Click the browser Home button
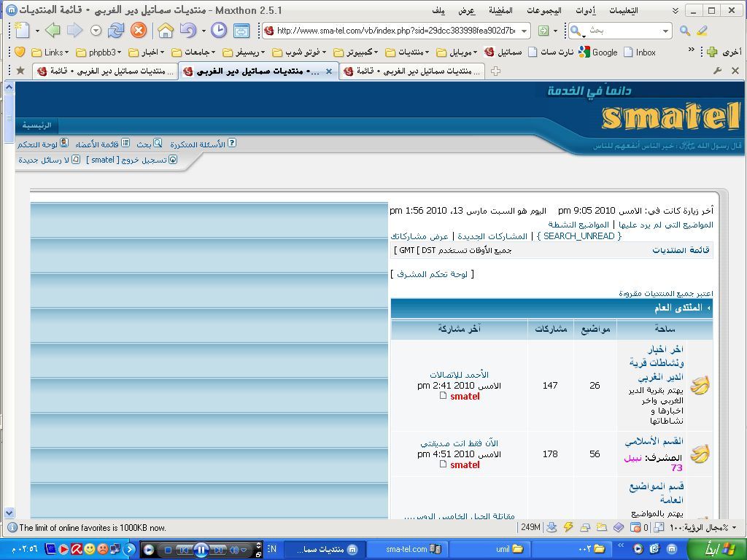This screenshot has height=560, width=747. click(x=166, y=31)
